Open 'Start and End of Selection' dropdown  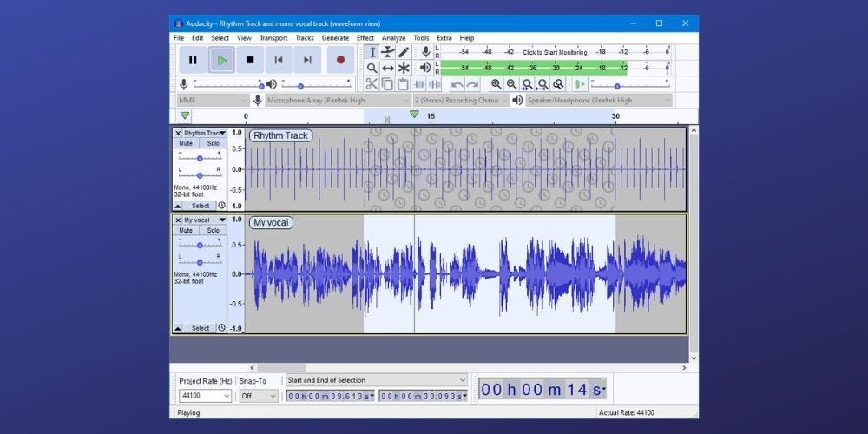(377, 380)
